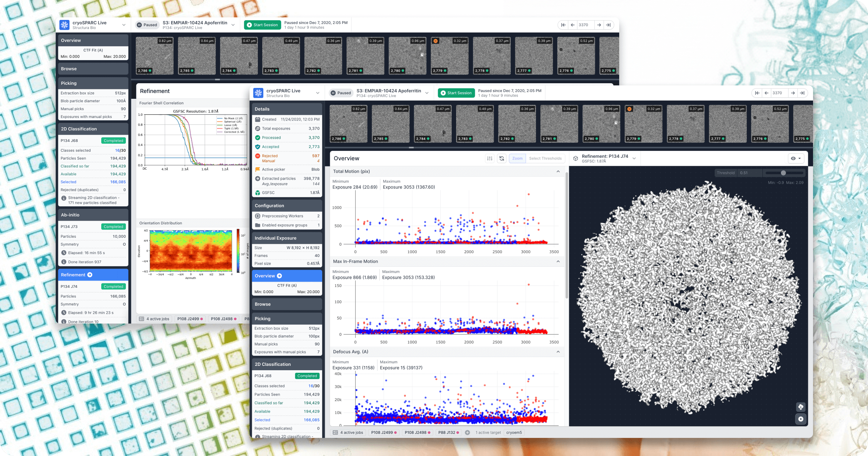Click the plot settings sliders icon
868x456 pixels.
click(x=490, y=159)
